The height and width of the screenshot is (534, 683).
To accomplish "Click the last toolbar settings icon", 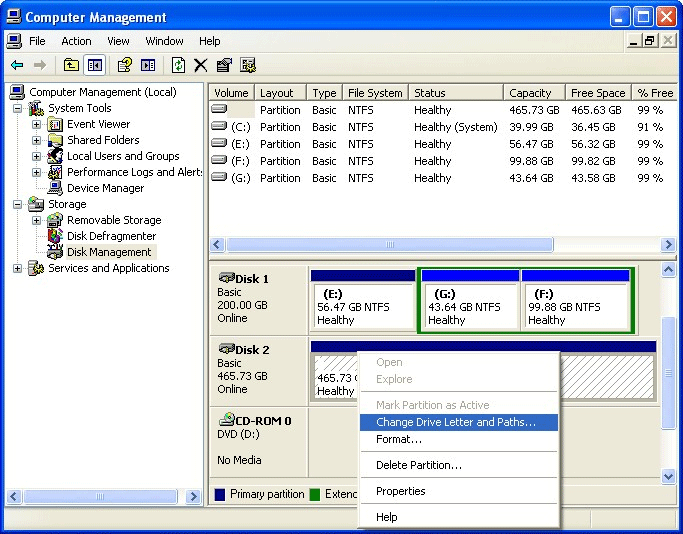I will tap(248, 65).
